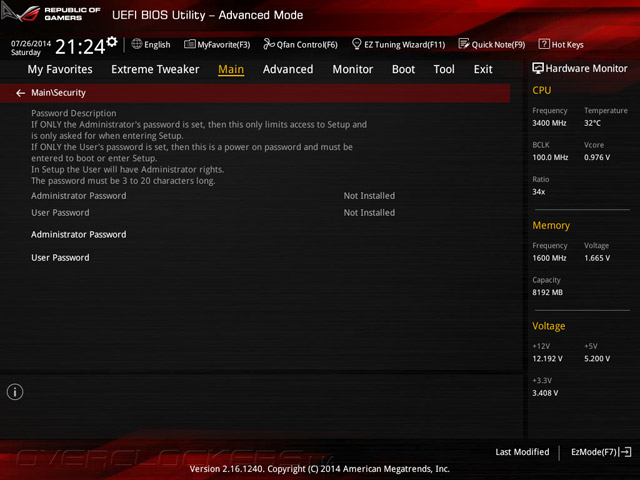Click the Ratio 34x value
The height and width of the screenshot is (480, 640).
[539, 191]
